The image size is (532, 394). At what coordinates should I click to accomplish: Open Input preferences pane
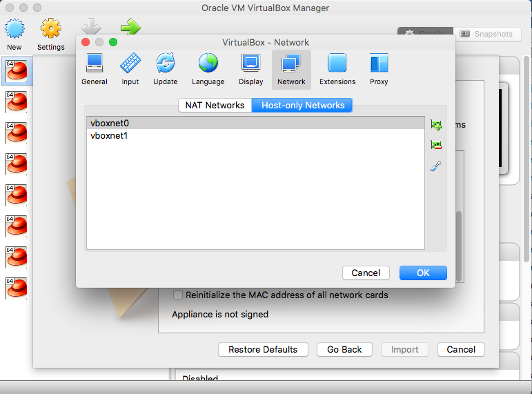click(x=130, y=70)
